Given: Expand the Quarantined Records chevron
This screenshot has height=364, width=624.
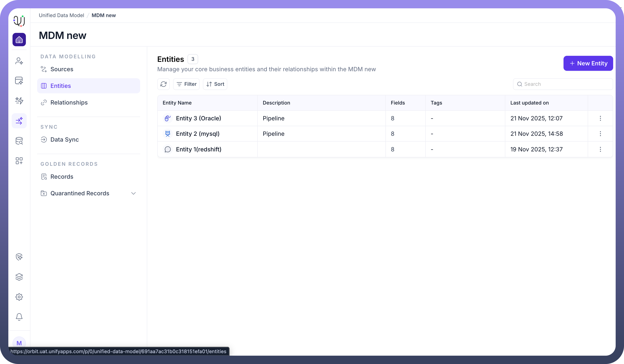Looking at the screenshot, I should point(133,193).
